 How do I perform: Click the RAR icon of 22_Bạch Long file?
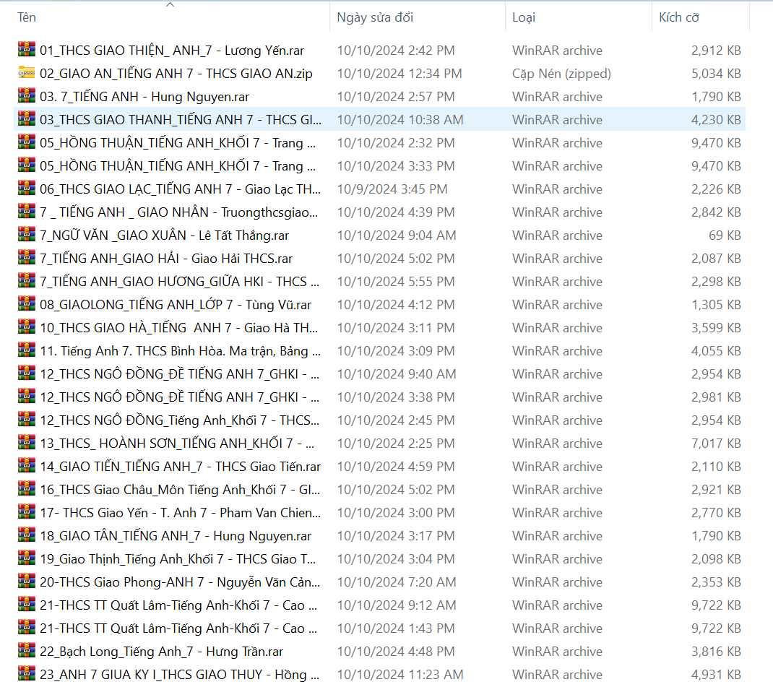click(x=26, y=651)
